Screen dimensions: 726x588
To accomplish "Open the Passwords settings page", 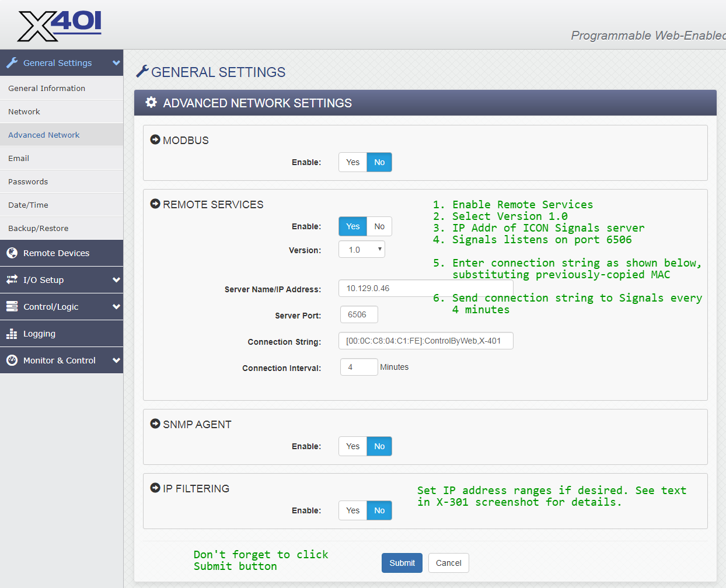I will [x=28, y=182].
